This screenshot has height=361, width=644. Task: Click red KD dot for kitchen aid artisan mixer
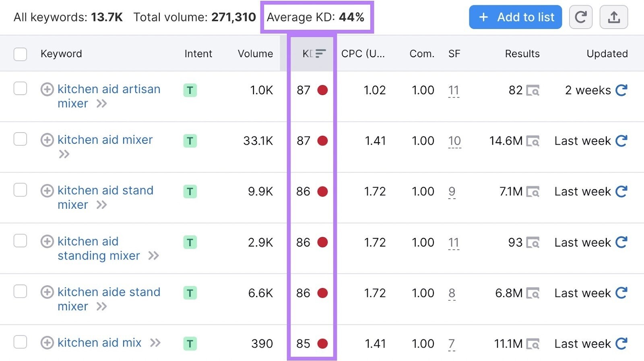tap(322, 90)
